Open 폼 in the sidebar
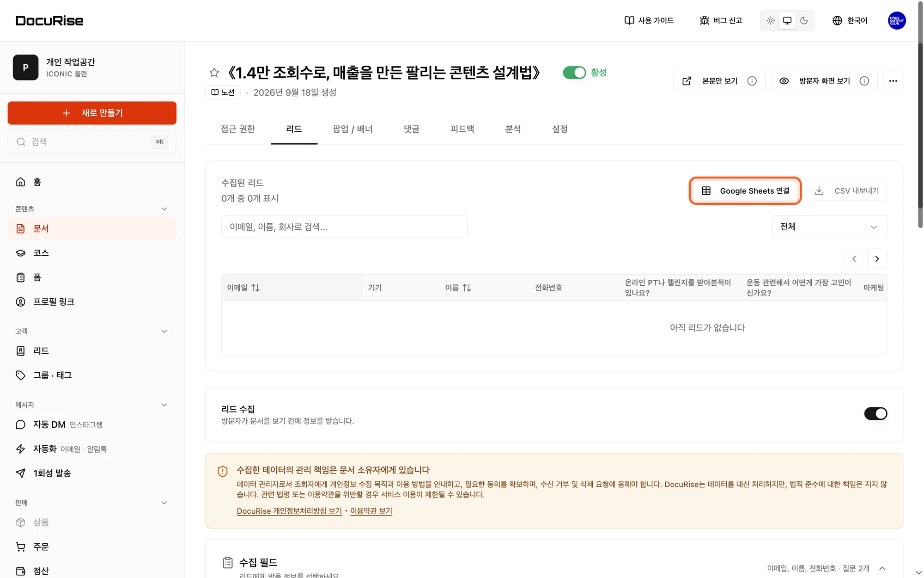The width and height of the screenshot is (924, 578). (92, 277)
